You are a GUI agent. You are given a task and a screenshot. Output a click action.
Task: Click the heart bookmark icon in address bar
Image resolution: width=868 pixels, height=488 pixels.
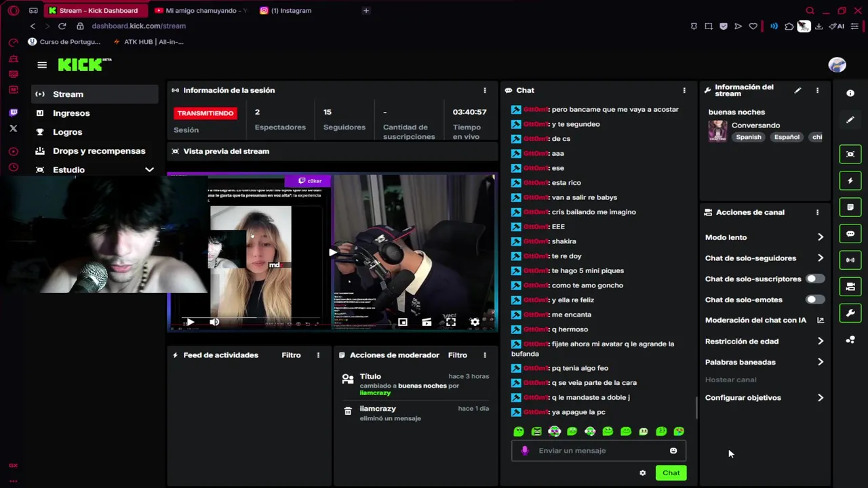point(753,26)
